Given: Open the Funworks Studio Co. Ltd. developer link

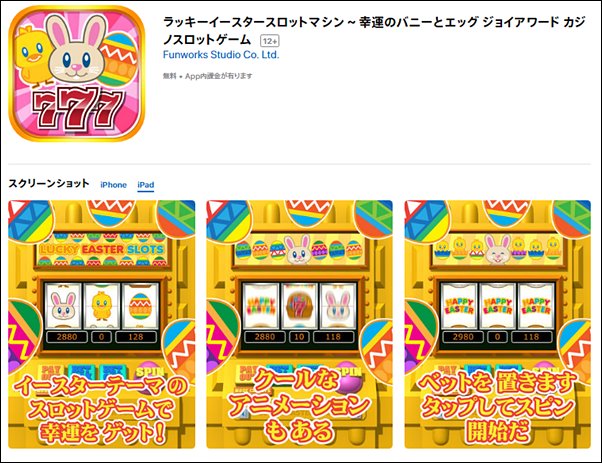Looking at the screenshot, I should (x=221, y=55).
